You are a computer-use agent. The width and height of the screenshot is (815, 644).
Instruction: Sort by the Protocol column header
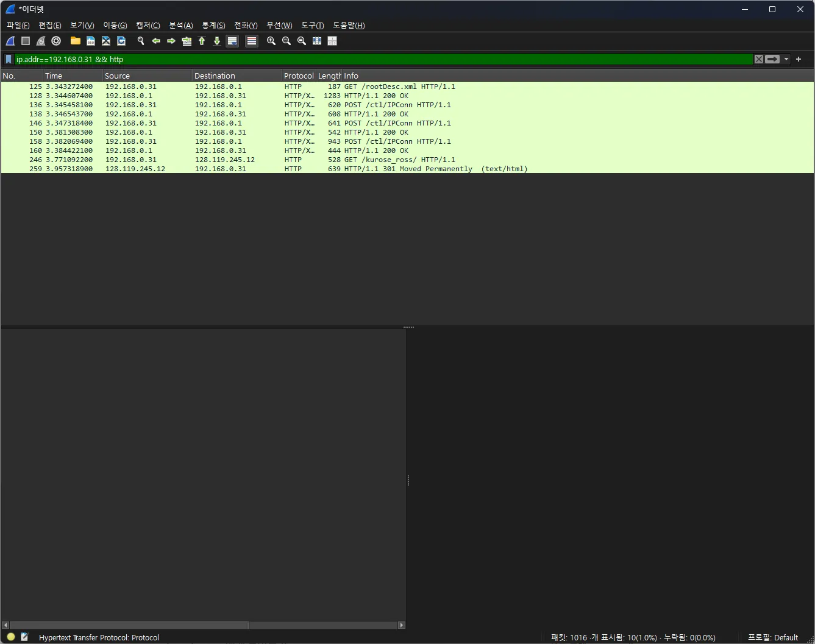[299, 76]
